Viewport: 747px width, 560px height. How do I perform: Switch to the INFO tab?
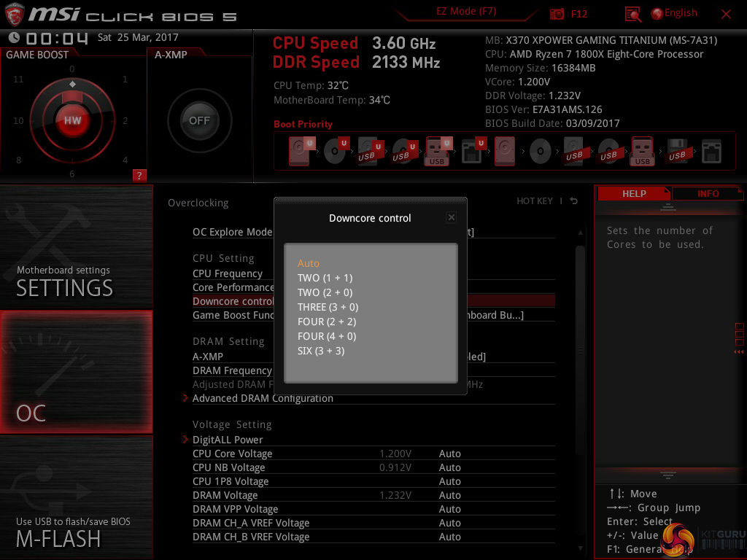click(x=708, y=193)
